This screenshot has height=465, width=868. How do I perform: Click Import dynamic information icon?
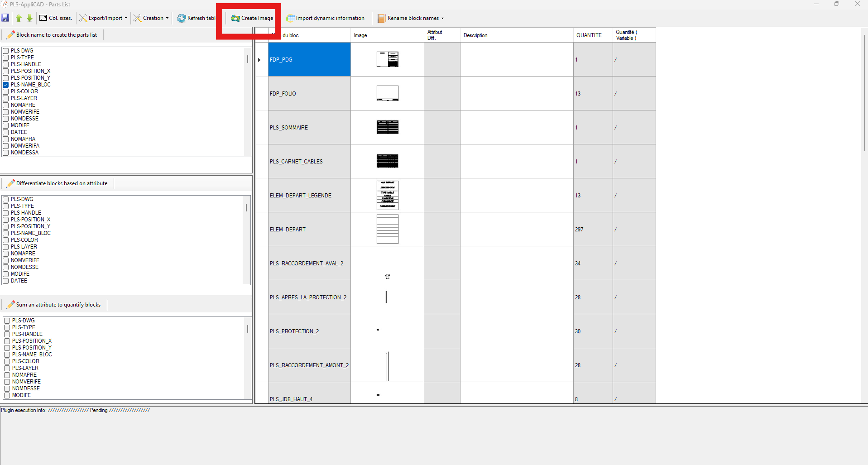tap(290, 18)
